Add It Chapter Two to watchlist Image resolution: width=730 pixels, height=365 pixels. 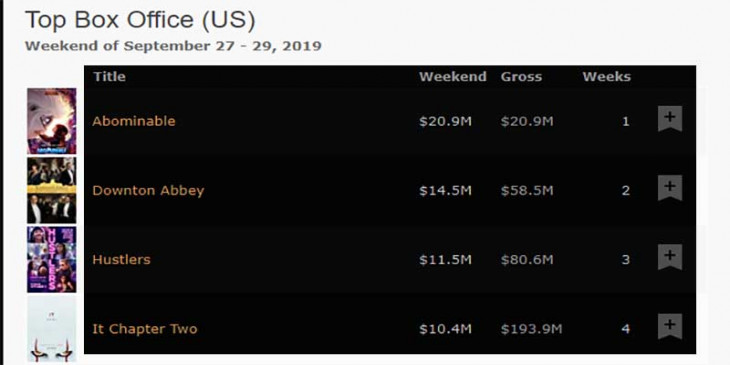point(669,326)
